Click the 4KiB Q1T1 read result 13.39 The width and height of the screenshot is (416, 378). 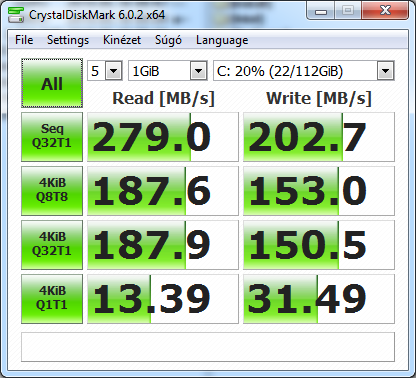(163, 299)
